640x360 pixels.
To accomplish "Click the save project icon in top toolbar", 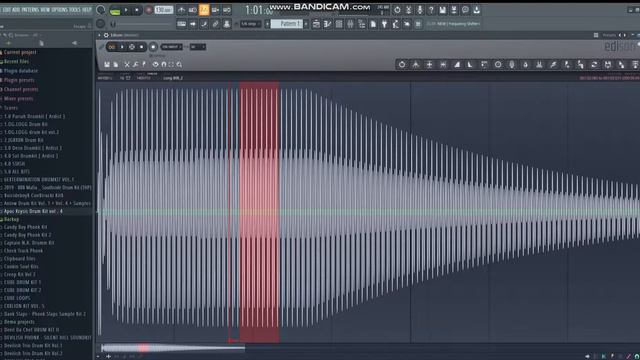I will click(x=442, y=10).
